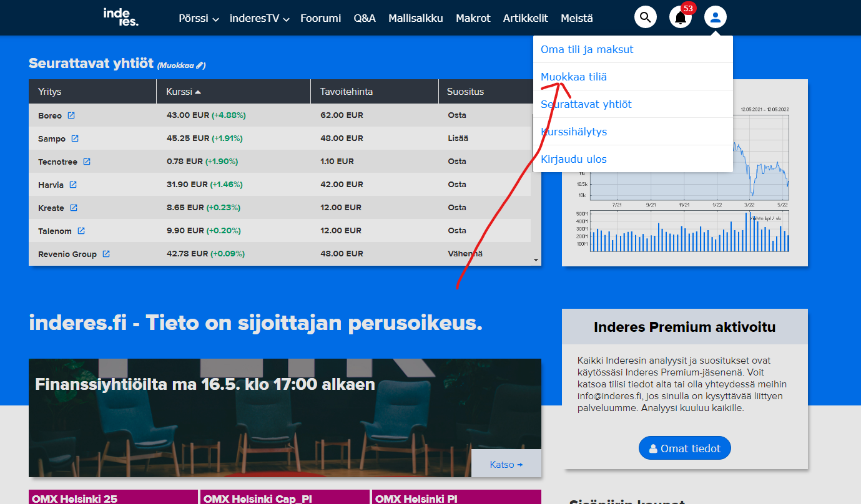The image size is (861, 504).
Task: Click the table scroll-down arrow
Action: tap(536, 259)
